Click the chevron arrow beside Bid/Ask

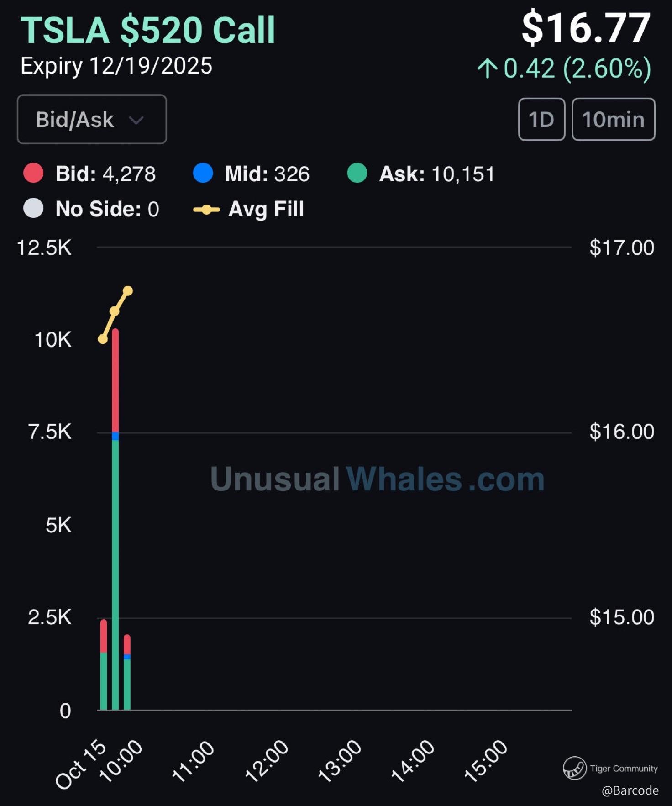click(x=136, y=120)
